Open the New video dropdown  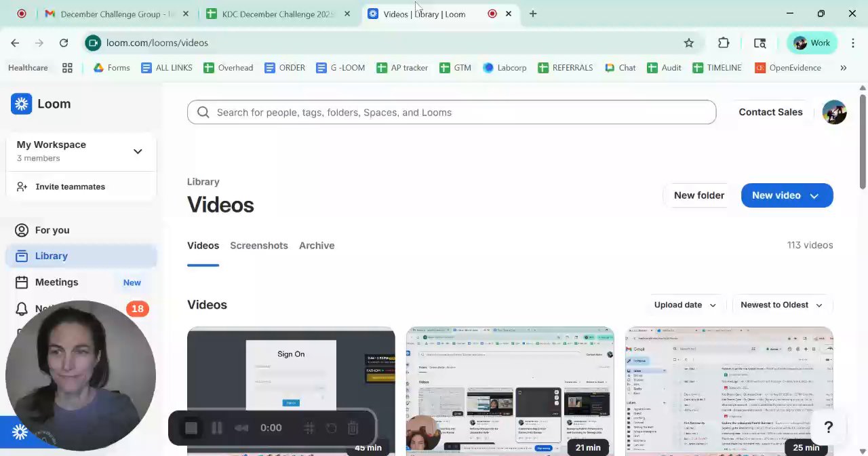tap(787, 195)
